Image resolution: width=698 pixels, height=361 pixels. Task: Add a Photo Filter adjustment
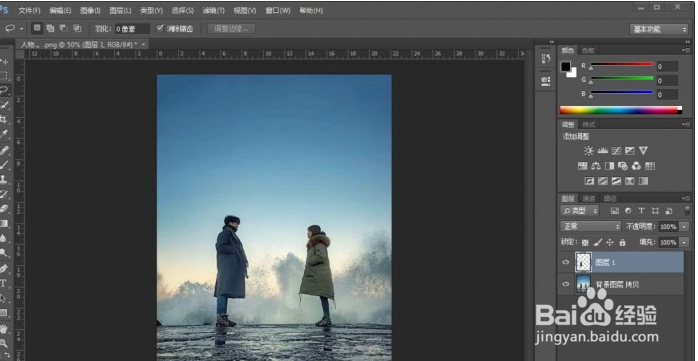(x=623, y=166)
